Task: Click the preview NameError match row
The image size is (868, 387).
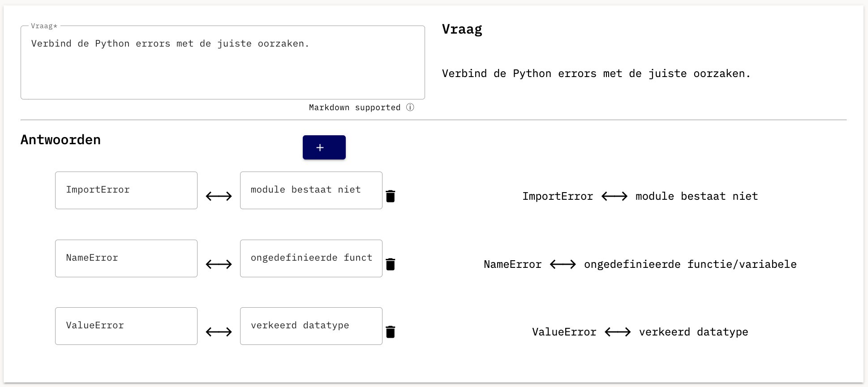Action: click(x=640, y=264)
